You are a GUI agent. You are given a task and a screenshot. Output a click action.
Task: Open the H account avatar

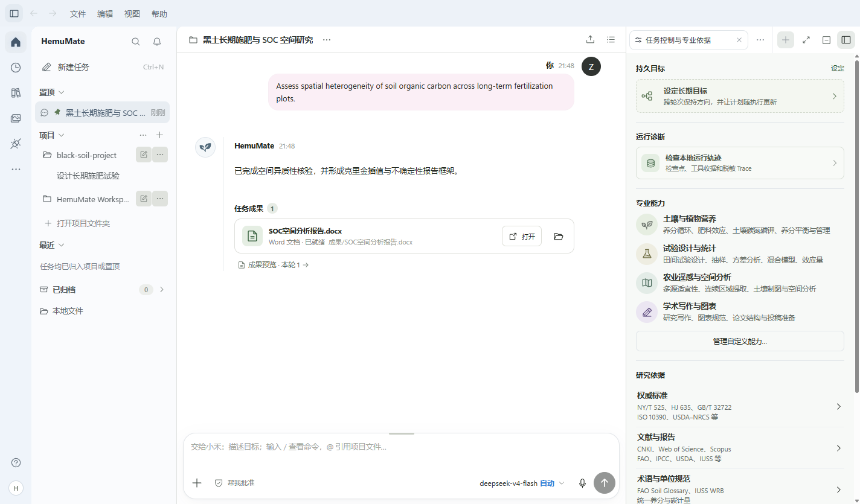(x=16, y=488)
